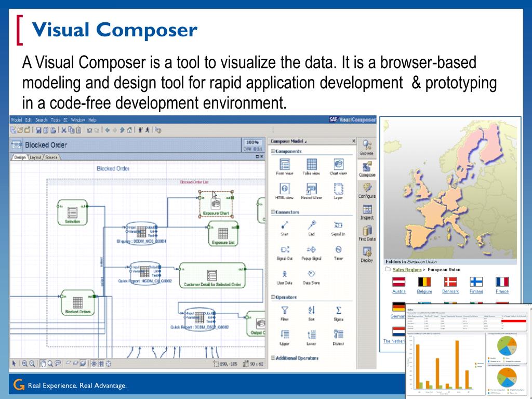The width and height of the screenshot is (532, 399).
Task: Pick the User Data connector icon
Action: tap(284, 274)
